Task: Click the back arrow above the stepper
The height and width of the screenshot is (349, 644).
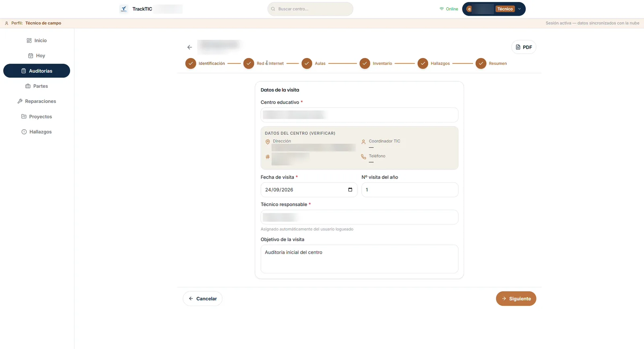Action: click(x=190, y=47)
